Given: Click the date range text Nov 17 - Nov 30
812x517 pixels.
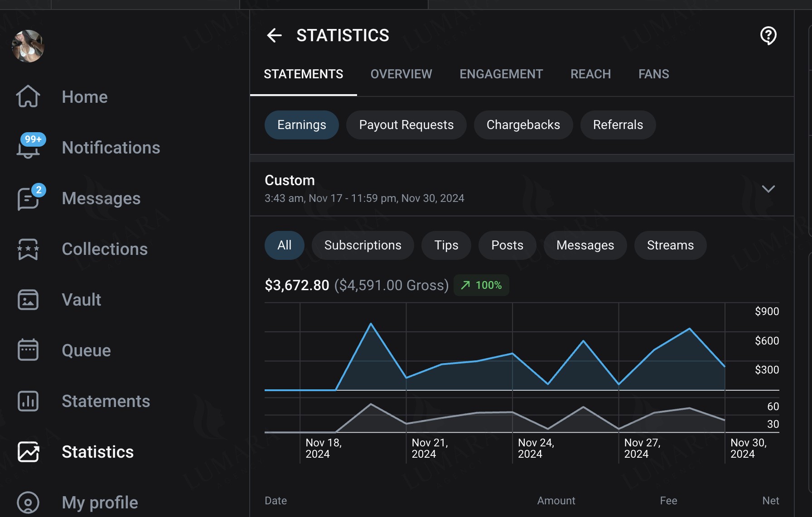Looking at the screenshot, I should [364, 198].
